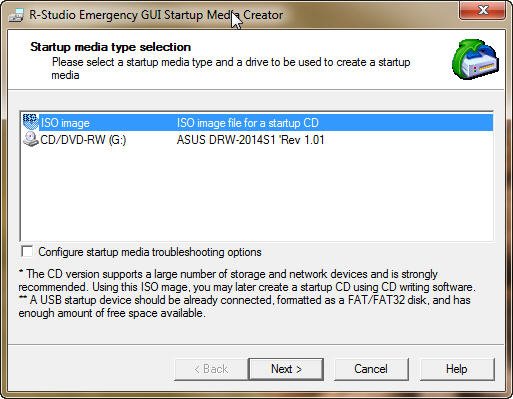
Task: Click the title bar application icon
Action: 16,15
